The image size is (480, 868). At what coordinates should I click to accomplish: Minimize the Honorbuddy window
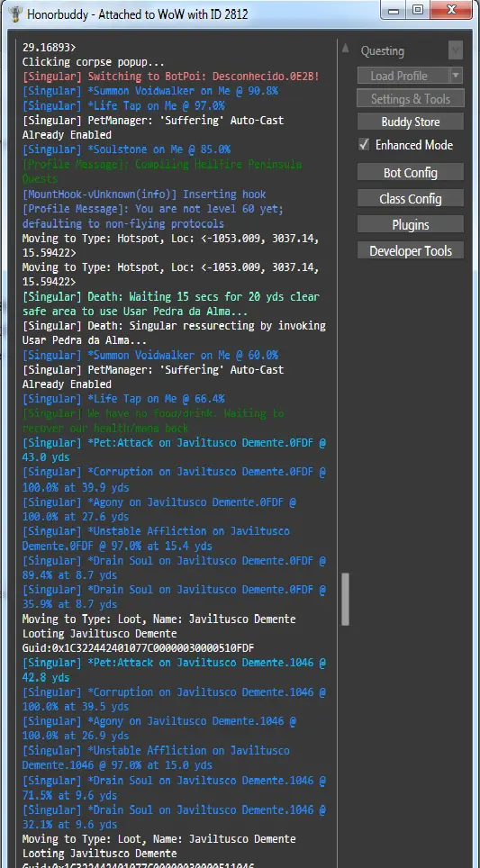pyautogui.click(x=394, y=9)
